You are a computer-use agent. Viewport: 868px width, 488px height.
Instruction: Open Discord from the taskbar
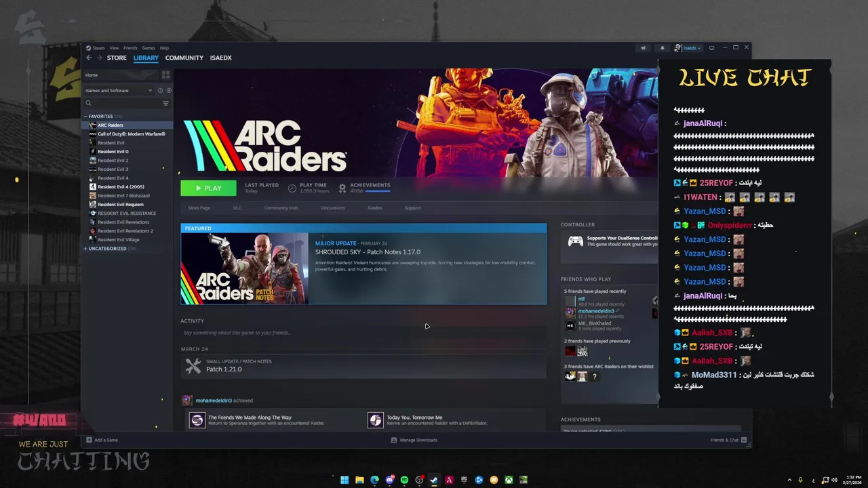click(x=389, y=480)
